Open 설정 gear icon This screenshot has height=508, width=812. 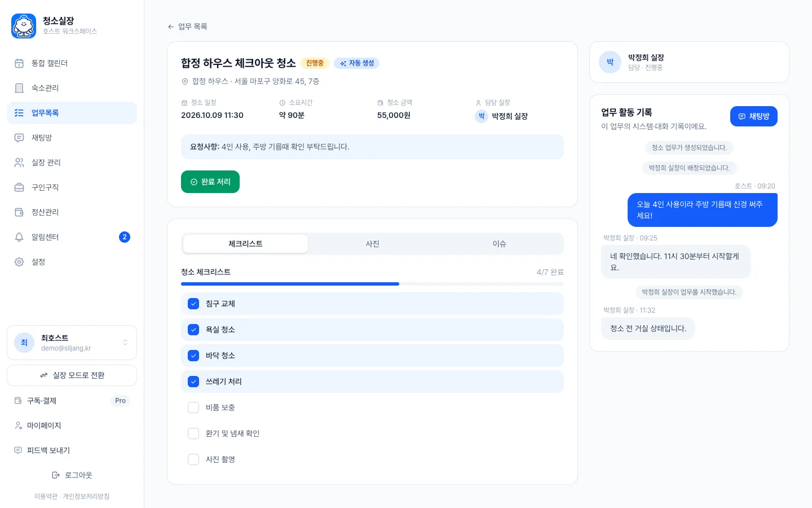tap(19, 262)
